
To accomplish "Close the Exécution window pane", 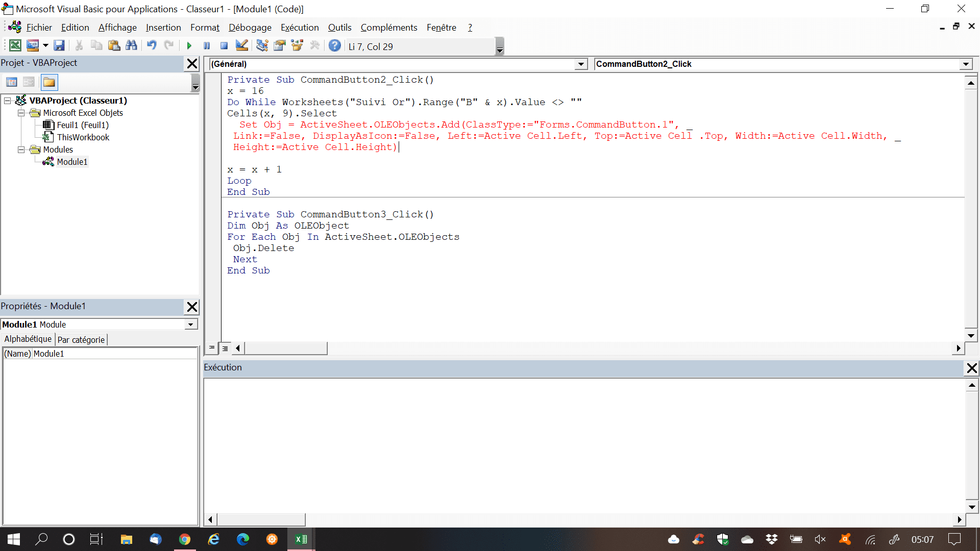I will point(972,368).
